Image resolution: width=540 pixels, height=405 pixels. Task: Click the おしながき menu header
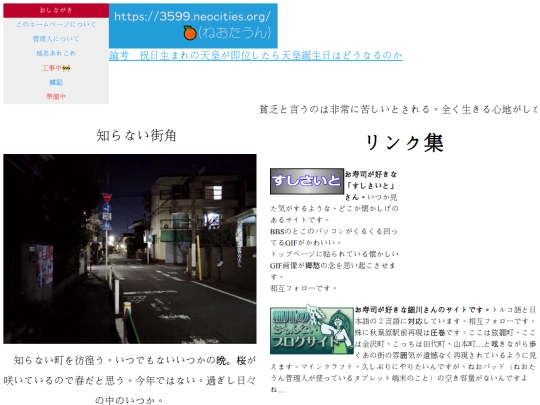point(56,10)
